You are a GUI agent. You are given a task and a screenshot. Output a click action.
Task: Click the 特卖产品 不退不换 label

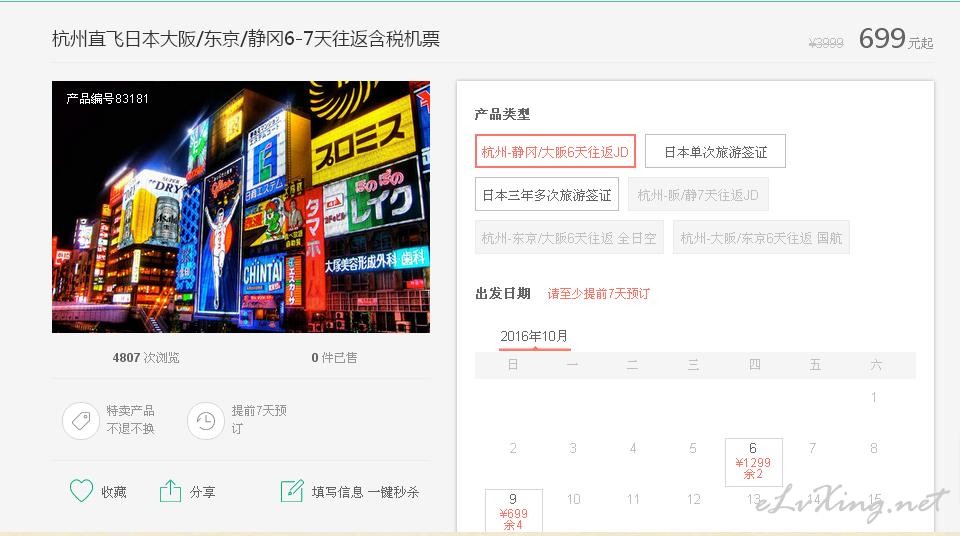130,420
